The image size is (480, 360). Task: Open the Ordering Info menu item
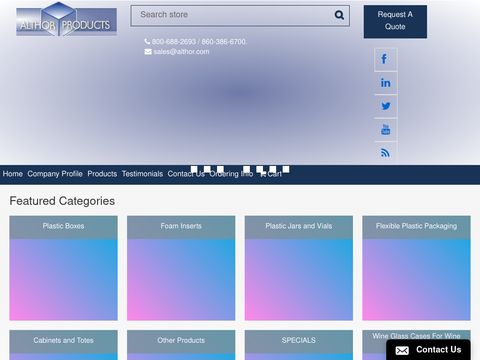(231, 174)
